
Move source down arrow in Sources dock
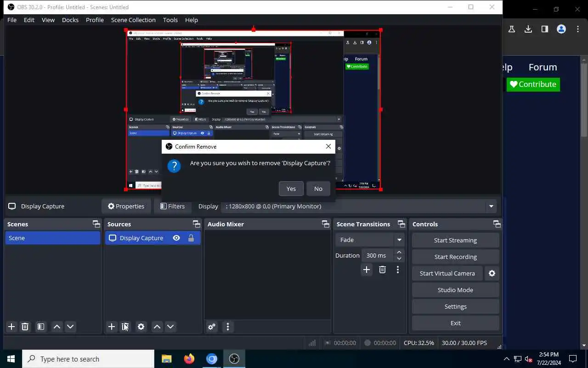(170, 327)
